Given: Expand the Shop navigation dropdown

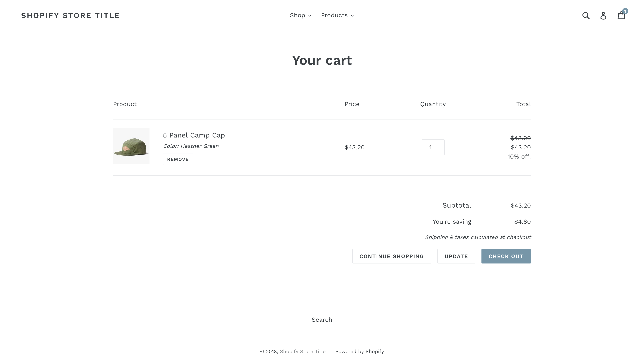Looking at the screenshot, I should [x=300, y=15].
